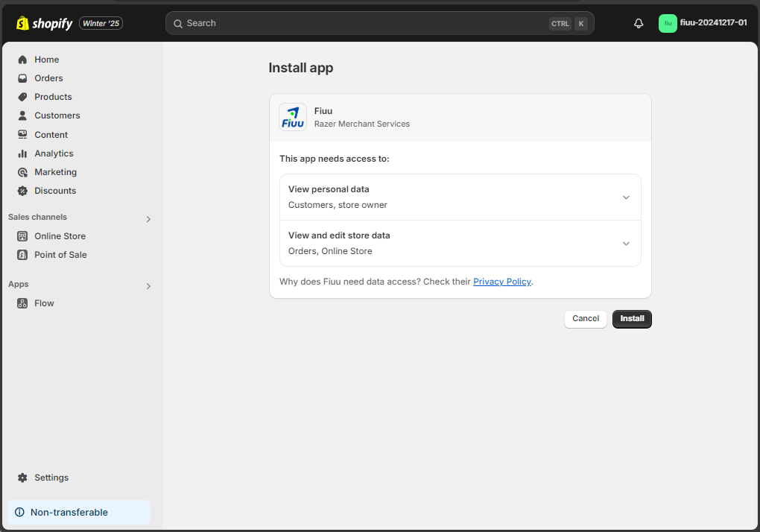
Task: Open Non-transferable notice
Action: click(79, 512)
